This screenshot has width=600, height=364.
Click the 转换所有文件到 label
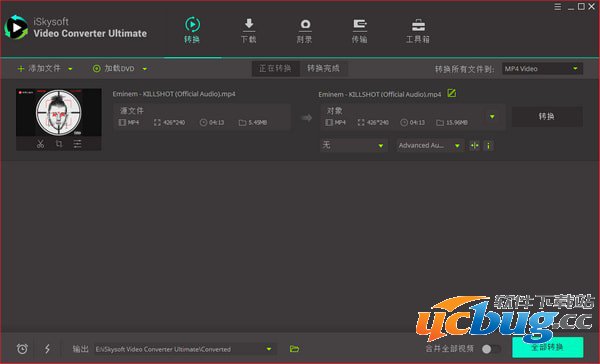click(465, 69)
